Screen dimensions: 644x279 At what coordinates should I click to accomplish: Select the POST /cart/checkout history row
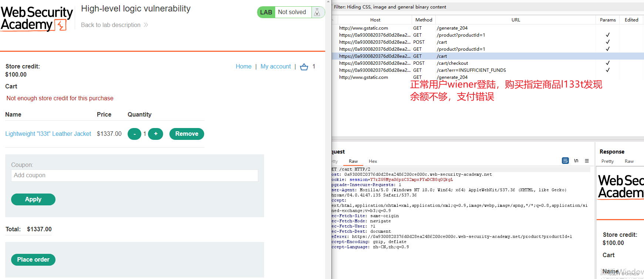point(488,63)
